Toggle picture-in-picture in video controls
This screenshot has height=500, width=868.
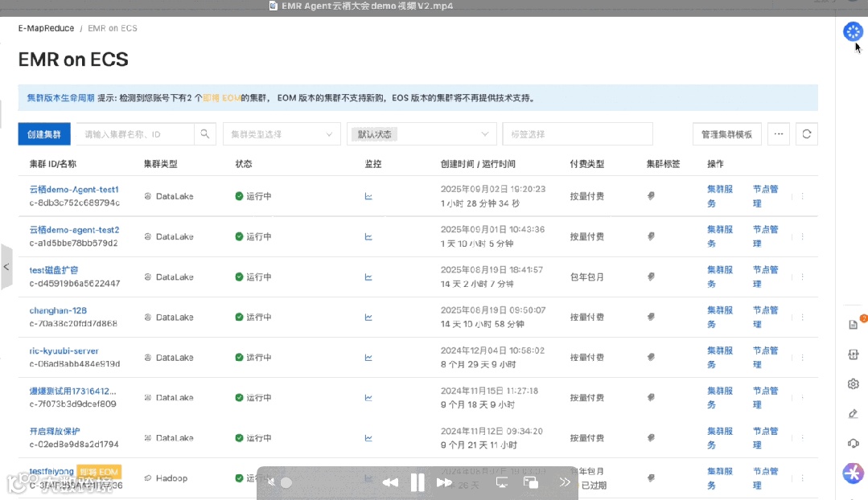pyautogui.click(x=531, y=482)
